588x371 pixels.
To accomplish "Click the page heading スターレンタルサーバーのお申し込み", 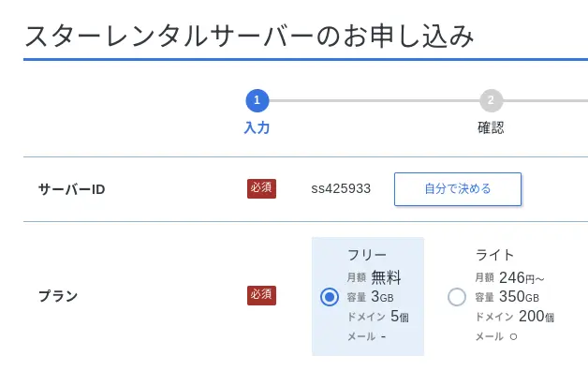I will (249, 37).
